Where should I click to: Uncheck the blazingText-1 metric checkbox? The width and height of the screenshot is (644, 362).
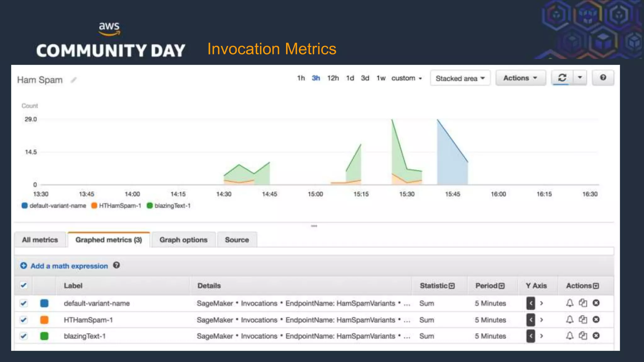point(24,336)
